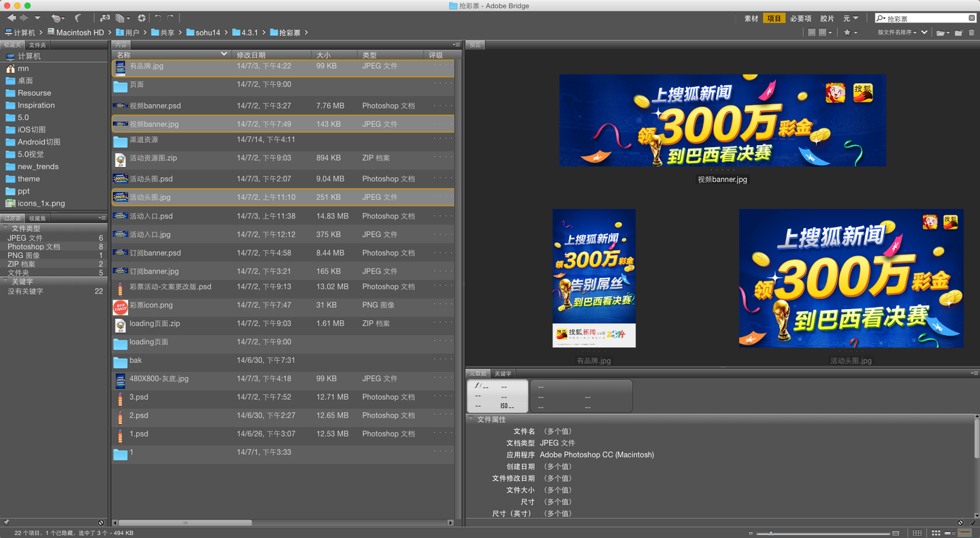Screen dimensions: 980x538
Task: Open the star rating filter dropdown
Action: [850, 32]
